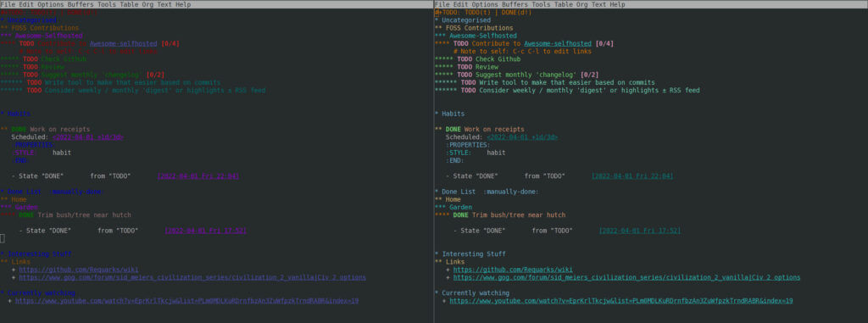
Task: Open the Text menu in the right window
Action: (x=600, y=4)
